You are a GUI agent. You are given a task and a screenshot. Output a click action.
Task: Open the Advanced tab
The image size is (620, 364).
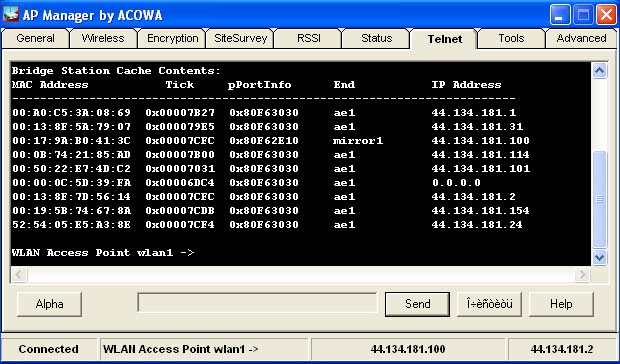tap(581, 38)
